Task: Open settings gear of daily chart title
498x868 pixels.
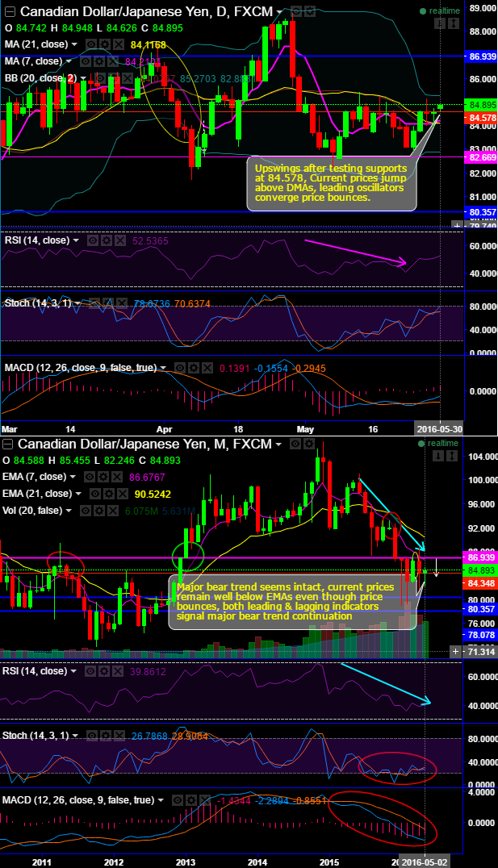Action: coord(310,11)
